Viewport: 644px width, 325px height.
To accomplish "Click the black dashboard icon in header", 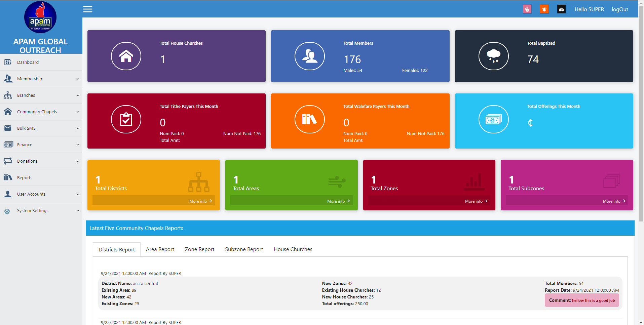I will tap(561, 9).
